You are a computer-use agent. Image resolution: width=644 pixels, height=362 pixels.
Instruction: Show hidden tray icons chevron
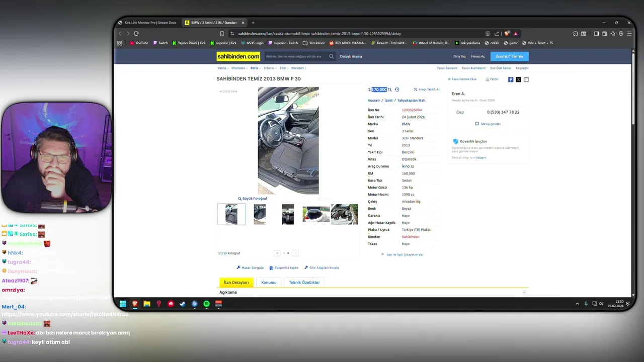click(577, 304)
